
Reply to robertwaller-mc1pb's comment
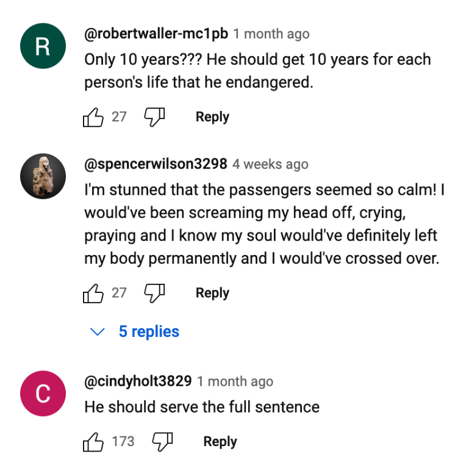pos(212,117)
